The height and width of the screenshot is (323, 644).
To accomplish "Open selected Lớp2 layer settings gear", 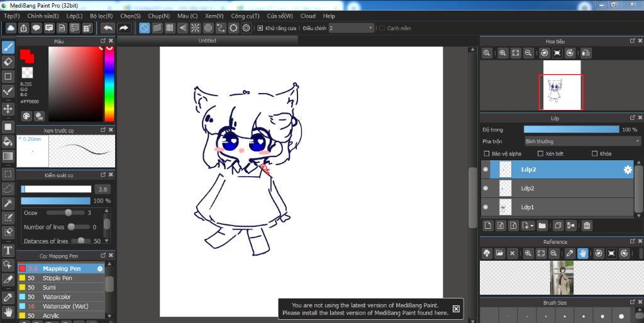I will click(x=628, y=170).
